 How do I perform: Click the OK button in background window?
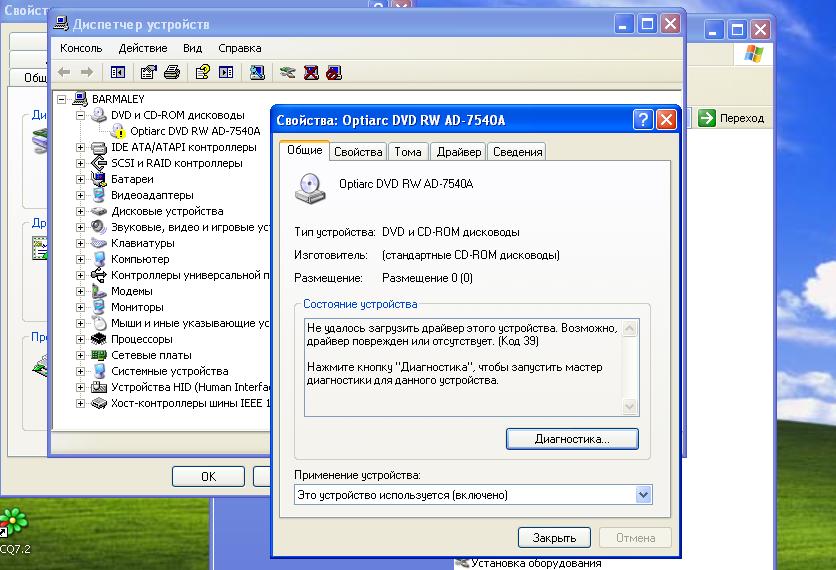point(208,476)
